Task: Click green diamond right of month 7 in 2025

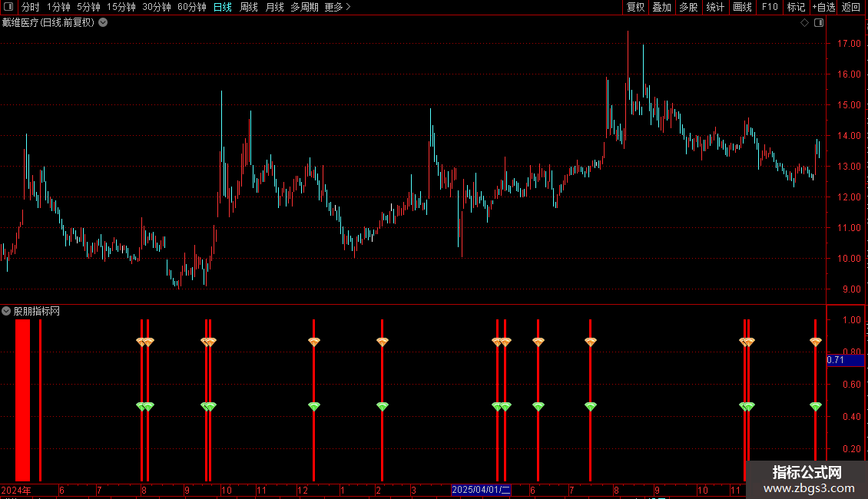Action: point(591,406)
